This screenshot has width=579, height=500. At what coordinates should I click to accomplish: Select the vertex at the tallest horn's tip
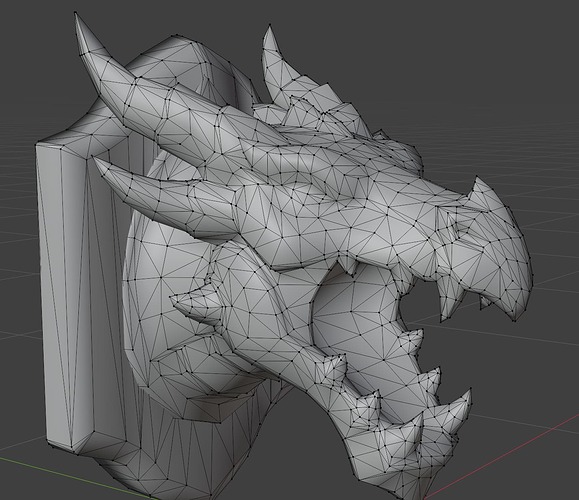75,13
